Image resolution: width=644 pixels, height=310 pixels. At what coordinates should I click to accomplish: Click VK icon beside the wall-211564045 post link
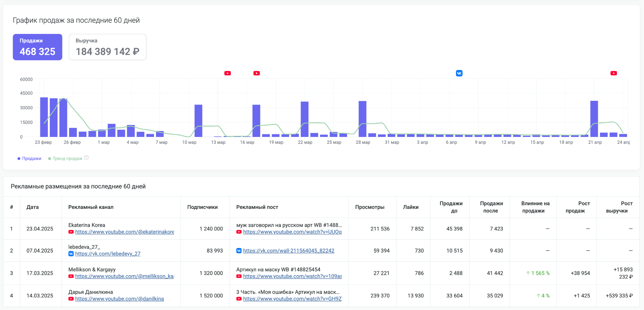pos(239,251)
